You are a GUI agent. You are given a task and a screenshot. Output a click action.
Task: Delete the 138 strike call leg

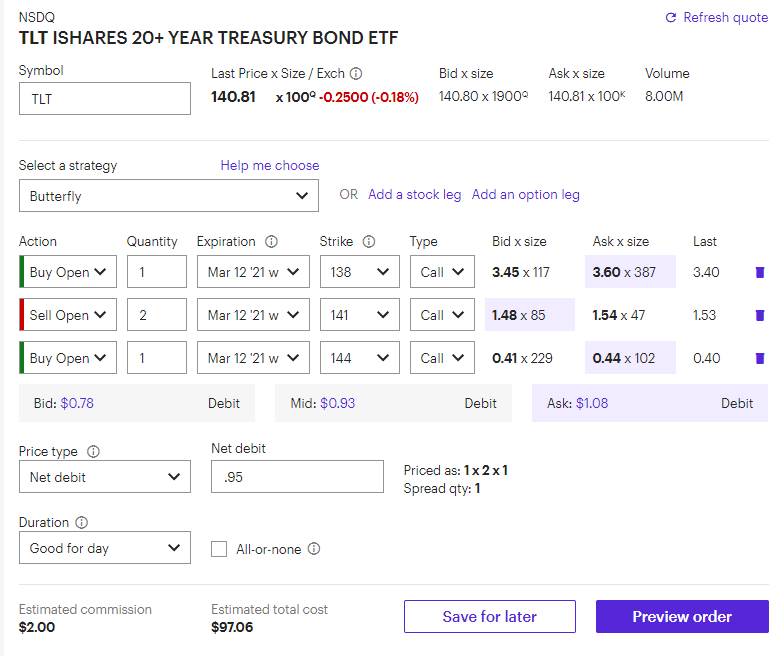(x=760, y=272)
